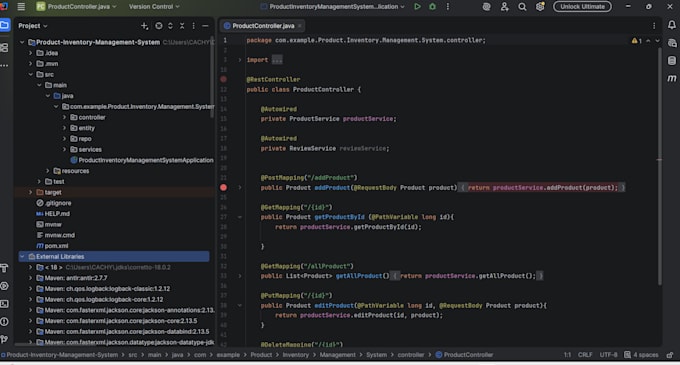The image size is (680, 365).
Task: Hide the Project panel with minus icon
Action: tap(205, 26)
